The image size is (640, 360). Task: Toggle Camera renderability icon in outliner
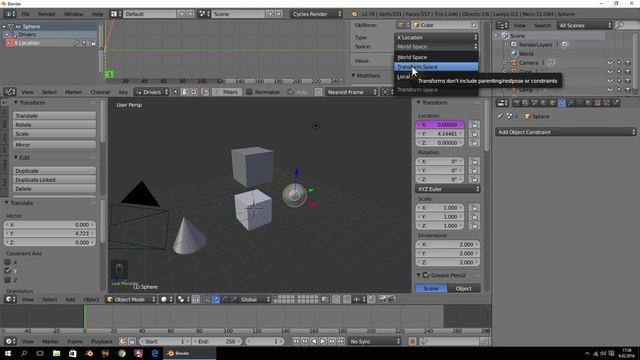coord(628,62)
